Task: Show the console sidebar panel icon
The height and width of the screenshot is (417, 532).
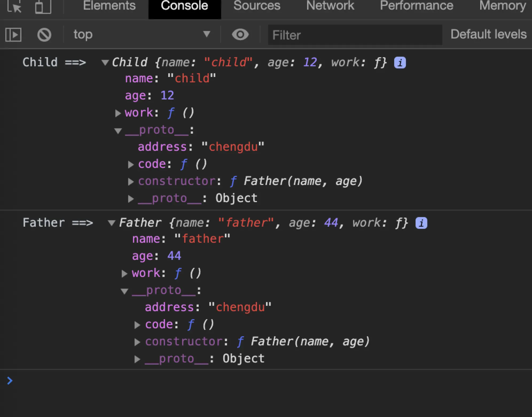Action: 13,35
